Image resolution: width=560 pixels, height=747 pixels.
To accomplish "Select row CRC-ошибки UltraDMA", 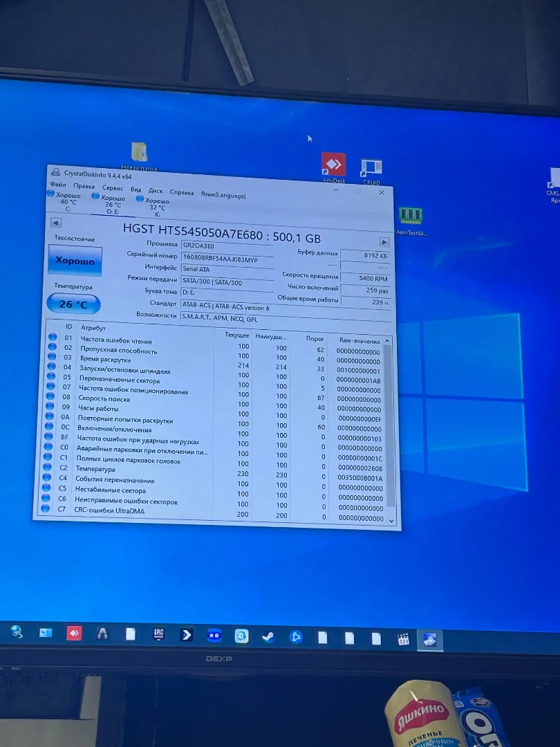I will click(214, 513).
